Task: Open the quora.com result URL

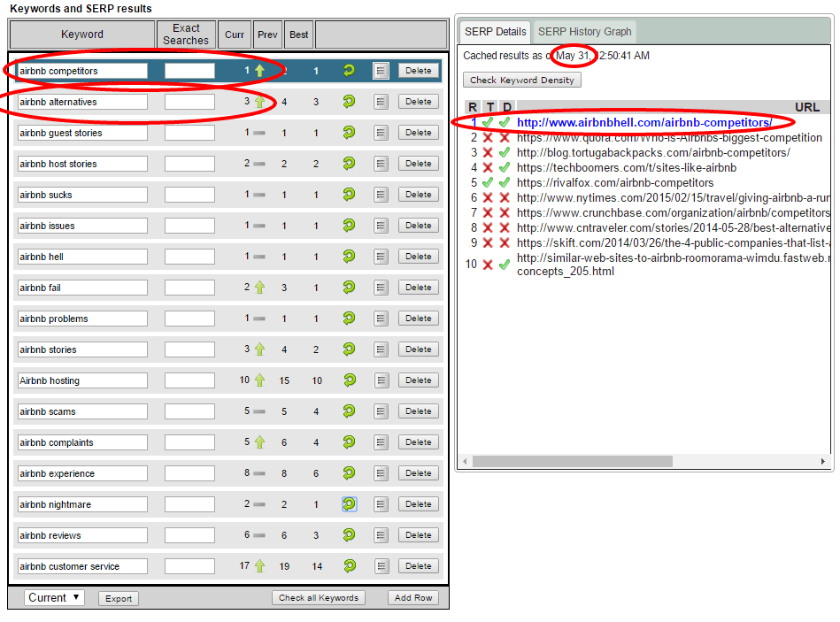Action: pyautogui.click(x=669, y=137)
